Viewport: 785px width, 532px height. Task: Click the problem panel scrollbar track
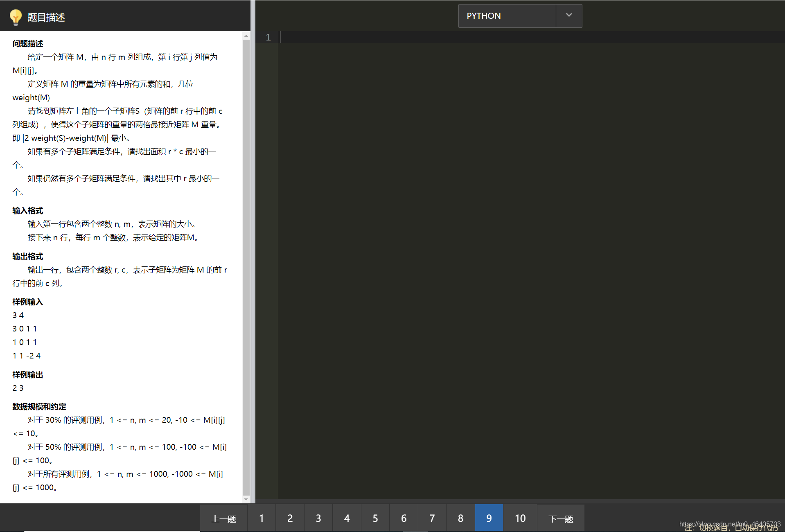tap(246, 268)
